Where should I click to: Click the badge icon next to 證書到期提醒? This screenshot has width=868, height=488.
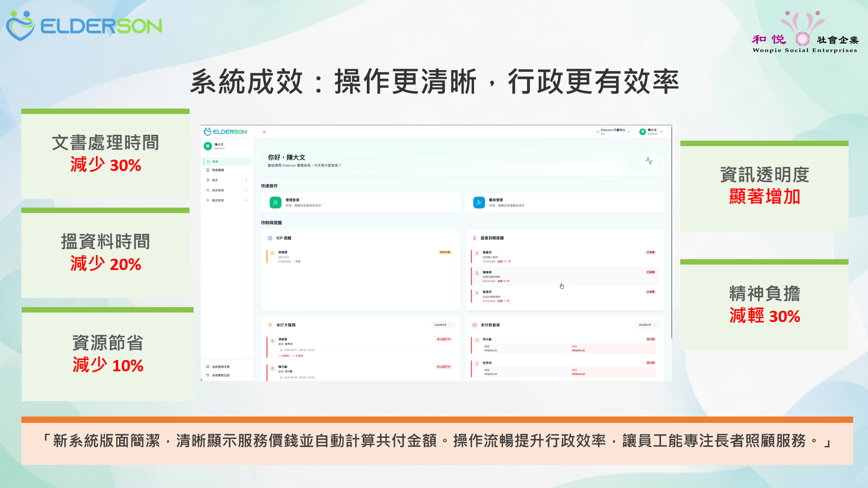(x=474, y=238)
